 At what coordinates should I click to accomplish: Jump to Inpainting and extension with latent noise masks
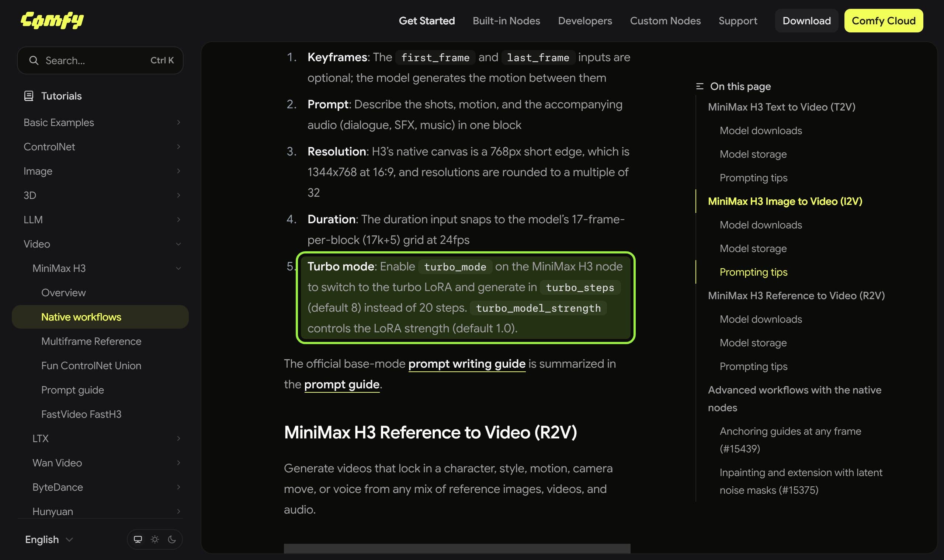coord(801,481)
